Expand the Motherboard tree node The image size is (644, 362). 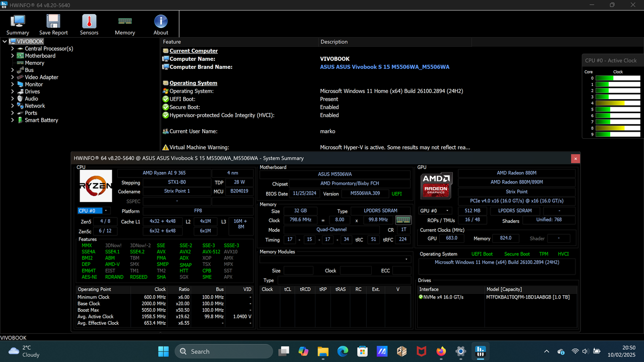tap(13, 56)
